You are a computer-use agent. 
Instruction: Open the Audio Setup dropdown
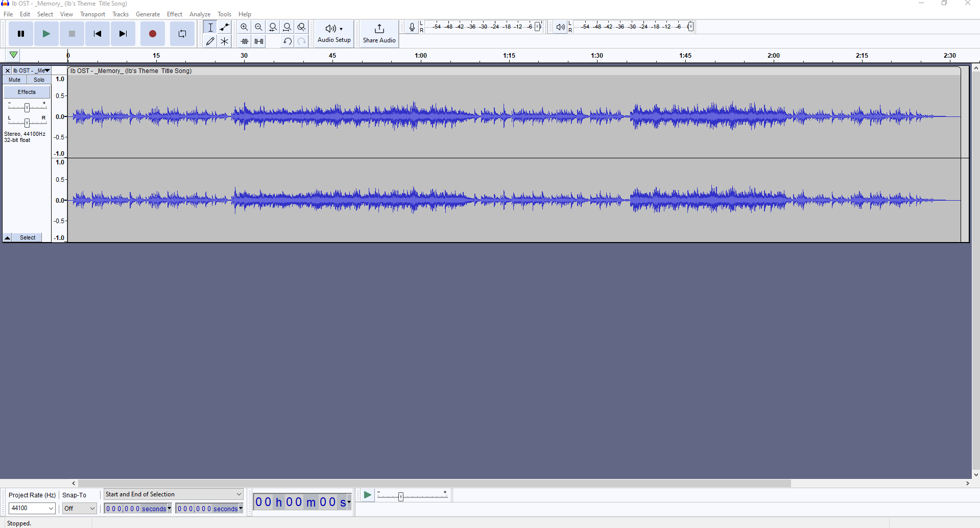[x=334, y=34]
